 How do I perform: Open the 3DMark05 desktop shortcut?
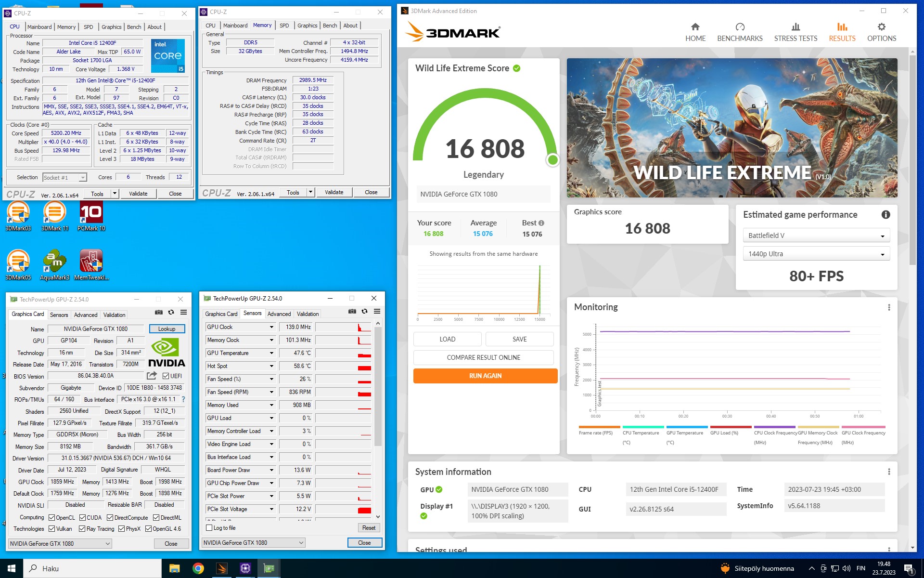point(18,265)
